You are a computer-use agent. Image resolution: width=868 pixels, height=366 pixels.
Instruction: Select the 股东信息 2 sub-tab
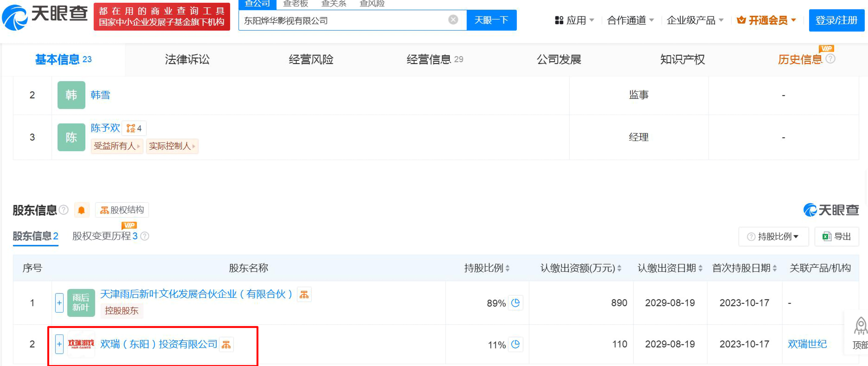(x=36, y=236)
